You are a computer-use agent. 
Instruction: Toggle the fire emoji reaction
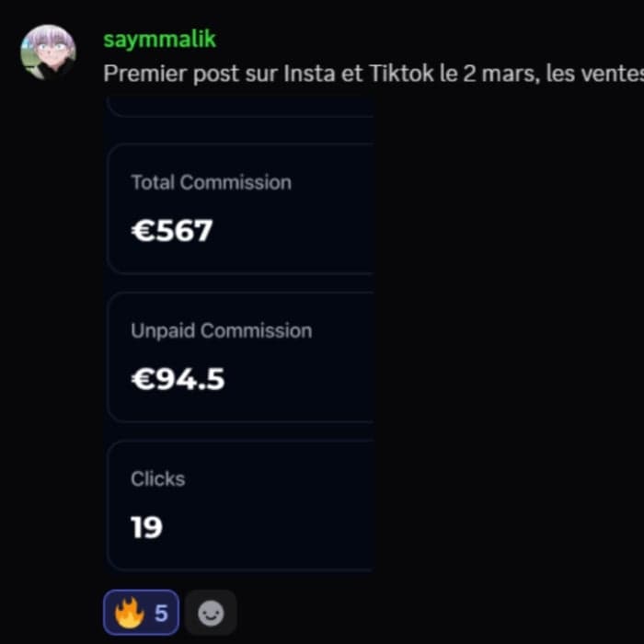click(141, 613)
